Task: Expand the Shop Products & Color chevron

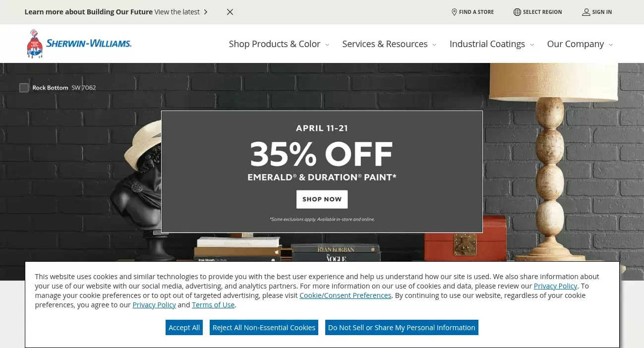Action: pyautogui.click(x=327, y=45)
